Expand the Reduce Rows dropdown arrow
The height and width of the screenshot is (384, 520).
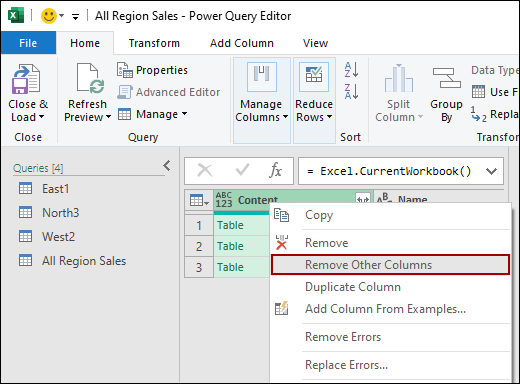pos(329,117)
